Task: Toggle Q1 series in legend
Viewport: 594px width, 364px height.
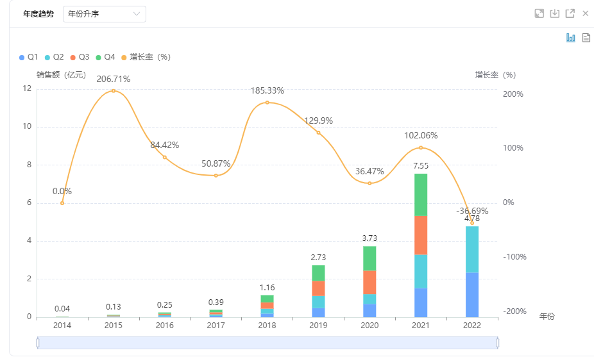Action: [x=29, y=57]
